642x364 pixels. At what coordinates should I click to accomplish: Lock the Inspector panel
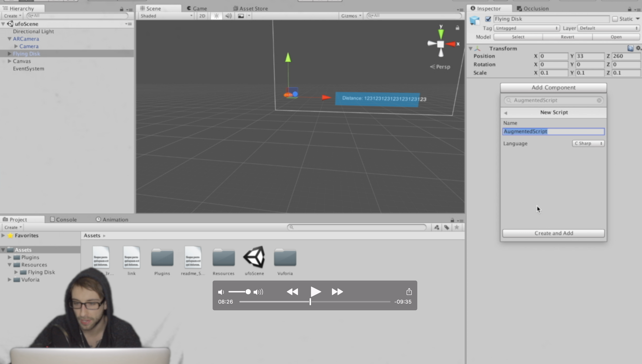pos(629,9)
